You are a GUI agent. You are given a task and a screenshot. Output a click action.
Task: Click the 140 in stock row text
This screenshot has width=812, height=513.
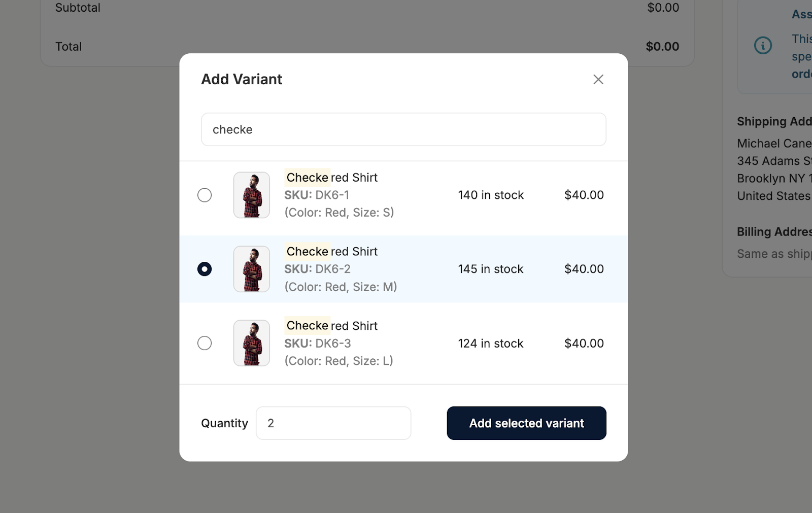point(491,195)
